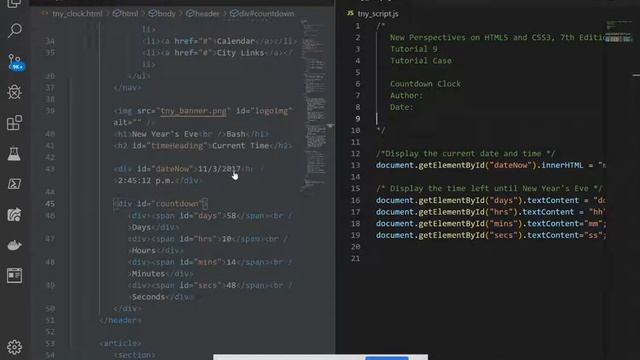Click the minimap of the script editor
This screenshot has height=360, width=640.
(619, 31)
